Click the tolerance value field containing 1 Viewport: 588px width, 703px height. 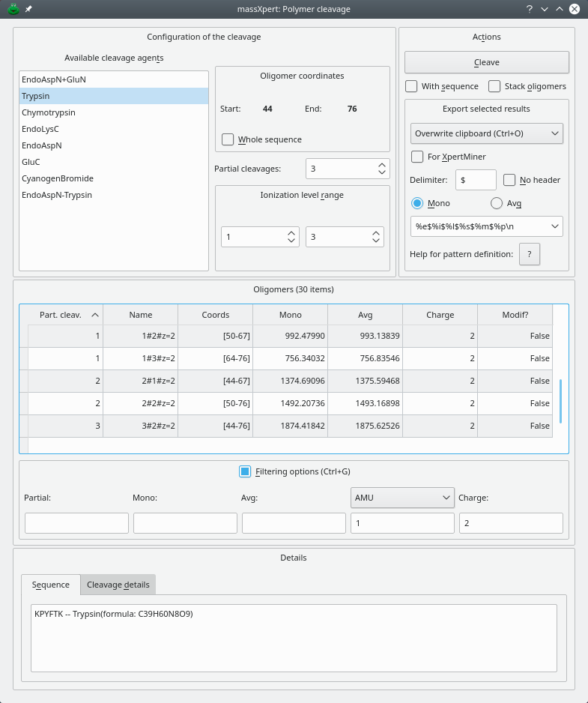click(x=402, y=523)
